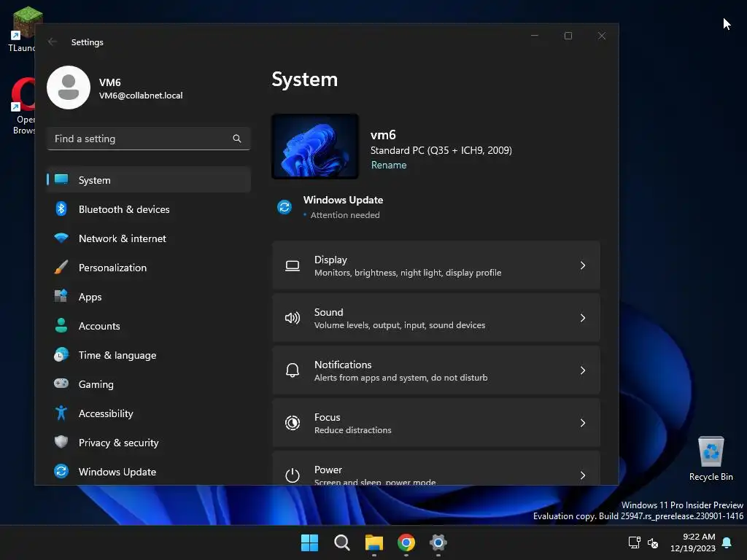Click the Settings back arrow
747x560 pixels.
53,42
